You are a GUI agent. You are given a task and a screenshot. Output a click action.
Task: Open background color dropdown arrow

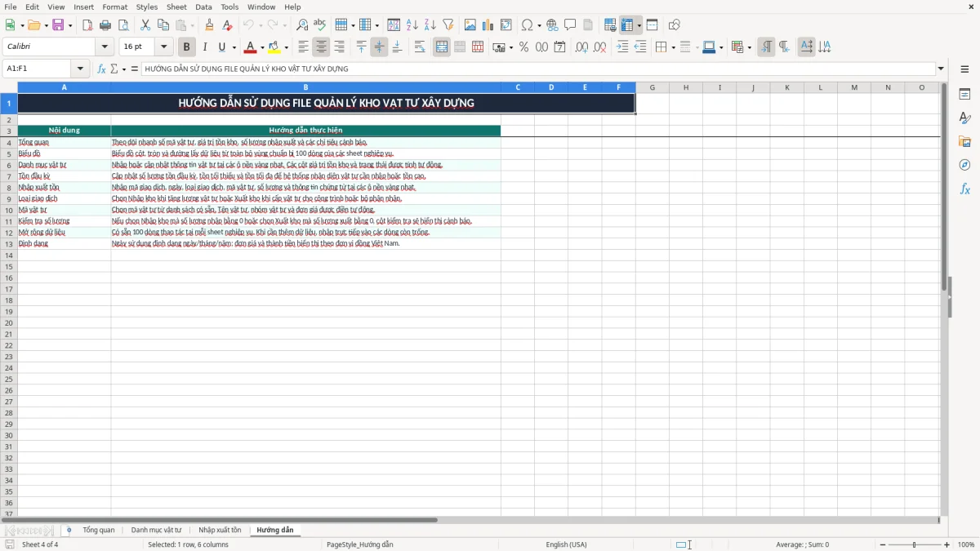click(x=287, y=47)
